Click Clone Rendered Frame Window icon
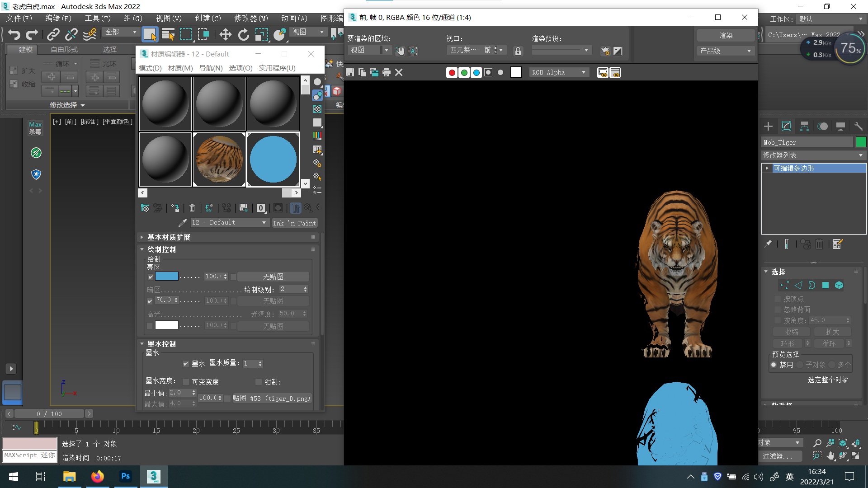Screen dimensions: 868x488 [374, 72]
